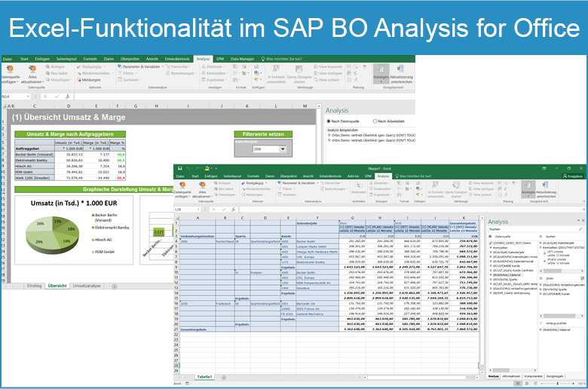This screenshot has height=389, width=588.
Task: Add a new sheet in back workbook
Action: [x=115, y=286]
